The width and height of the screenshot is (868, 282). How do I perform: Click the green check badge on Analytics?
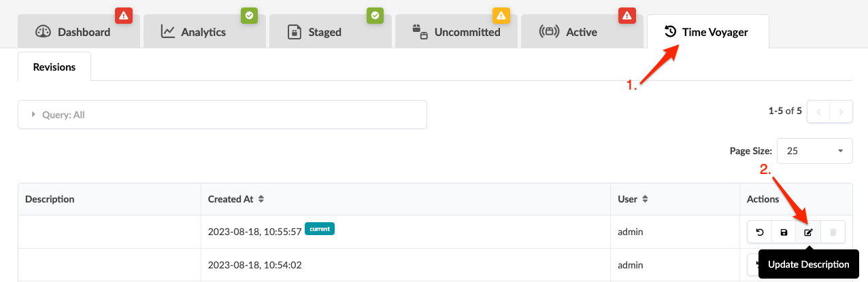click(249, 15)
